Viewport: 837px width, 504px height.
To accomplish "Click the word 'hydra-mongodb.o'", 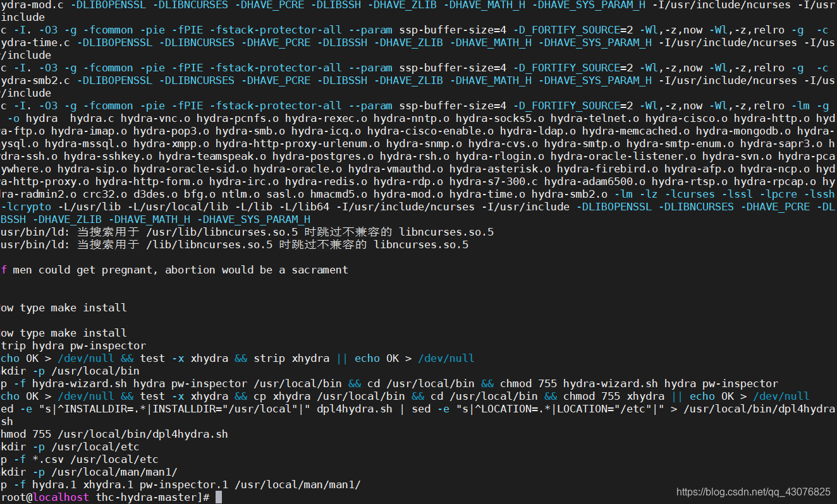I will pyautogui.click(x=743, y=131).
